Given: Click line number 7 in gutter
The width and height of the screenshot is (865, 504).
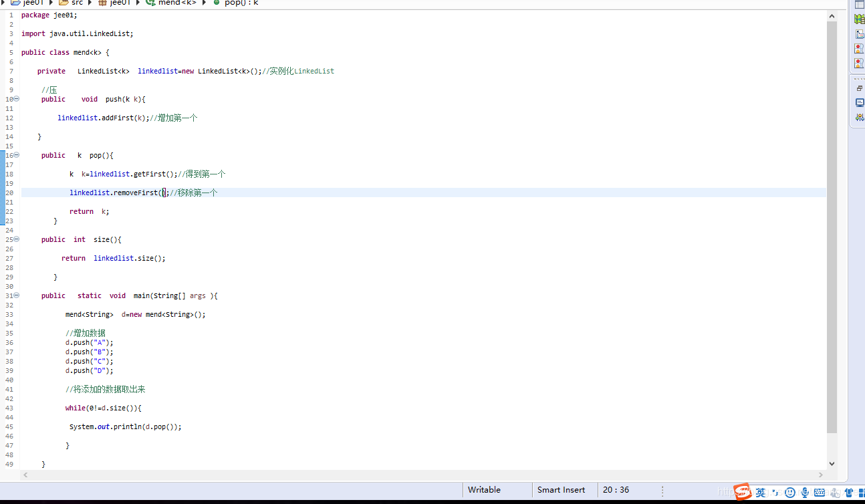Looking at the screenshot, I should point(11,71).
